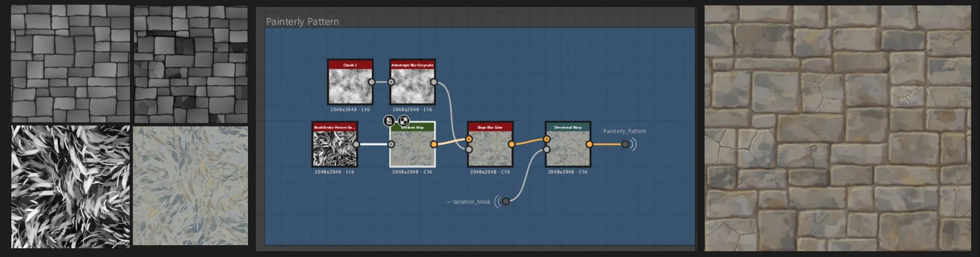The height and width of the screenshot is (257, 980).
Task: Select the Directional Warp node
Action: 568,144
